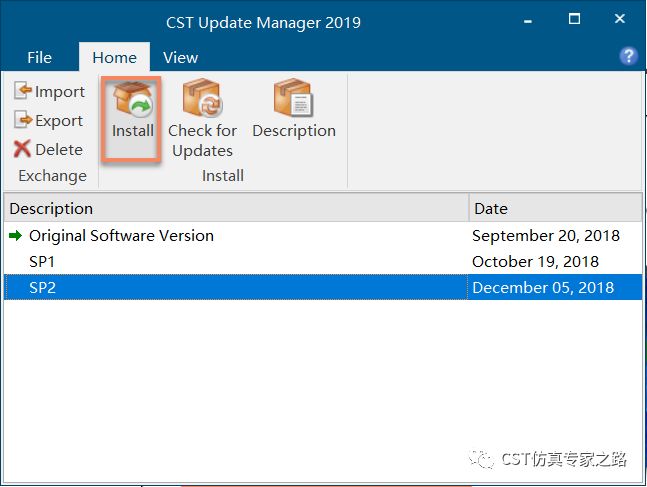
Task: Open the File menu tab
Action: 39,57
